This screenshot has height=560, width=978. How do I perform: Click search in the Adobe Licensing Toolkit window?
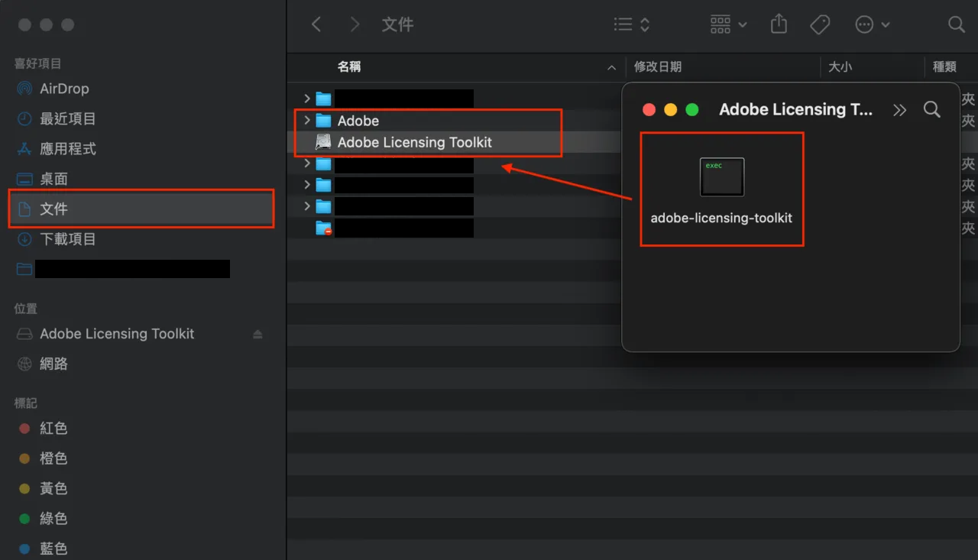931,110
